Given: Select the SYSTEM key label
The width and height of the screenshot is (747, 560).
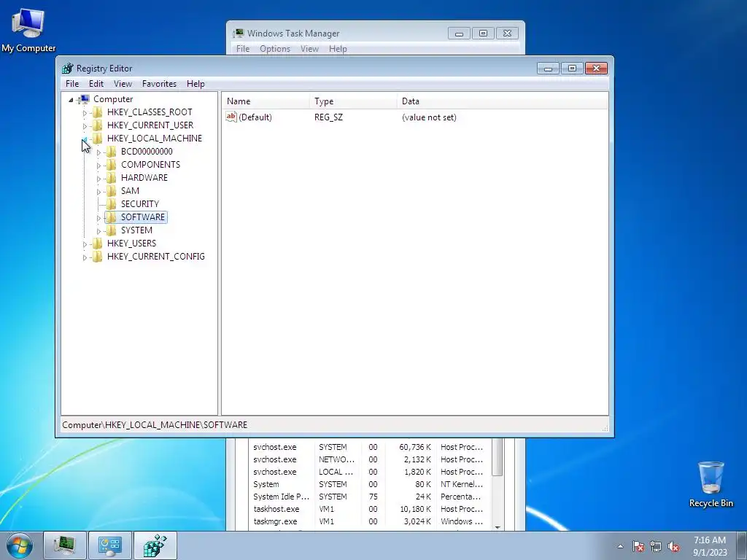Looking at the screenshot, I should [x=136, y=230].
